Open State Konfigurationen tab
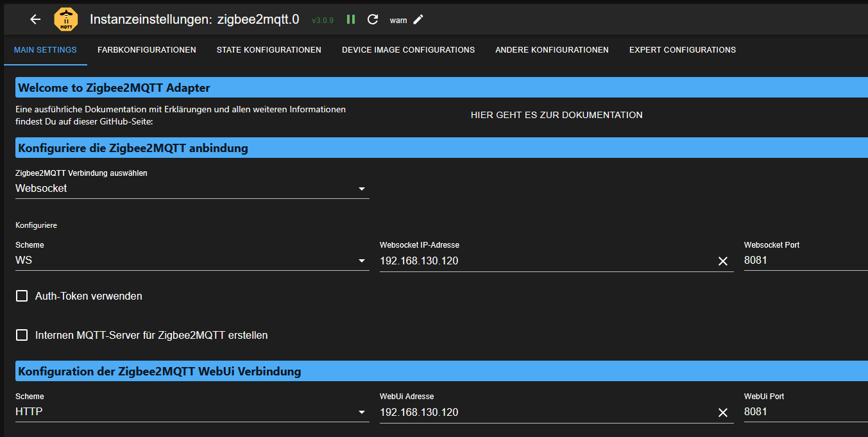Viewport: 868px width, 437px height. [x=269, y=50]
